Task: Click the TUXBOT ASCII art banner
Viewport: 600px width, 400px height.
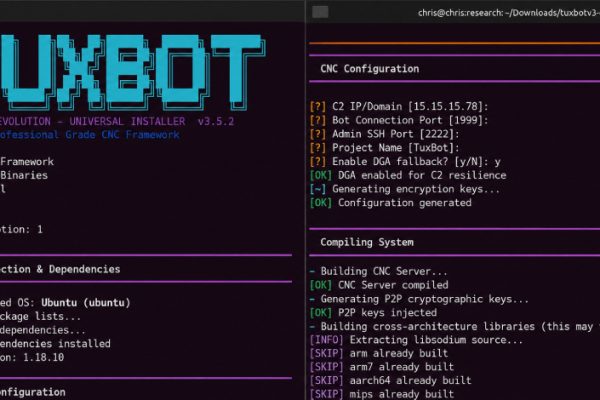Action: coord(133,72)
